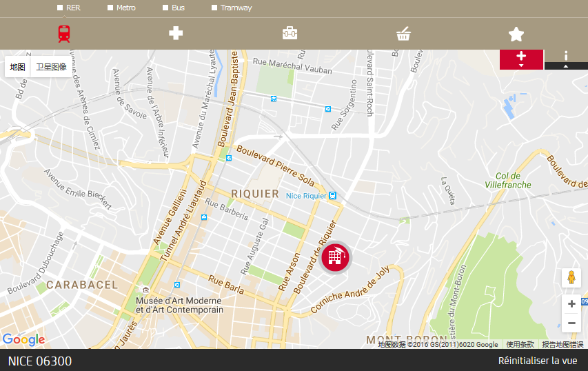The width and height of the screenshot is (588, 371).
Task: Click the museum icon beside Musée d'Art Moderne
Action: tap(145, 290)
